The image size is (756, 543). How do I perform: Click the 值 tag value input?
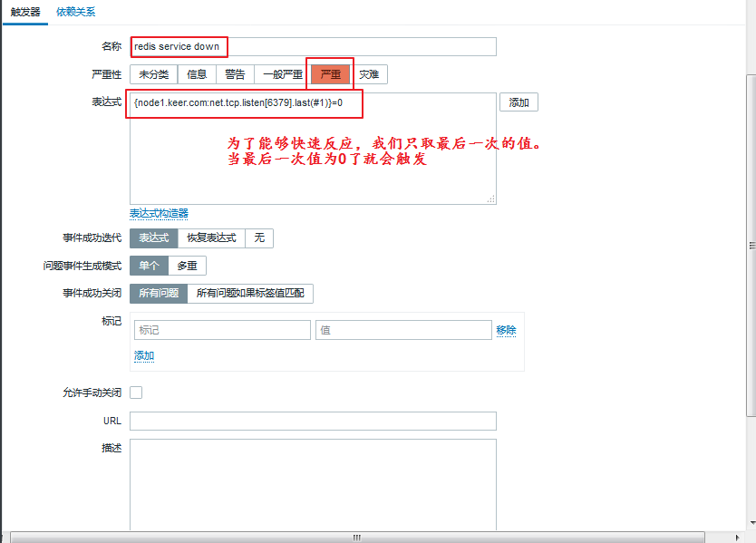tap(403, 330)
